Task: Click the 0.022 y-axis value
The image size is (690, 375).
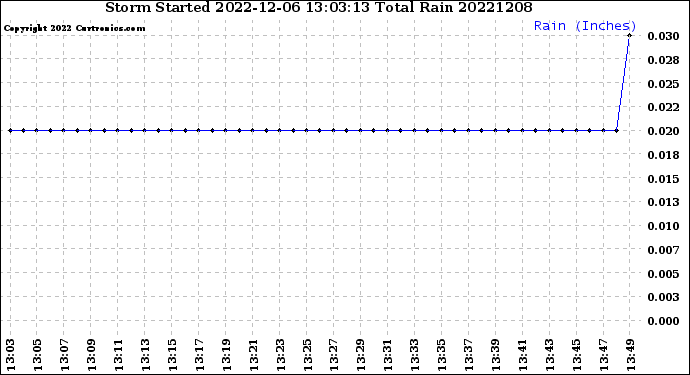Action: click(663, 107)
